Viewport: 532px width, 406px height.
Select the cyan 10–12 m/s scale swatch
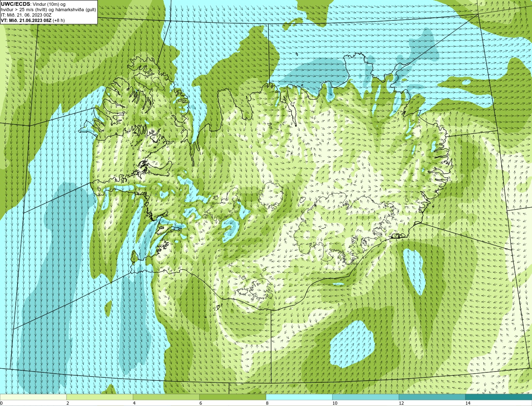pyautogui.click(x=366, y=397)
